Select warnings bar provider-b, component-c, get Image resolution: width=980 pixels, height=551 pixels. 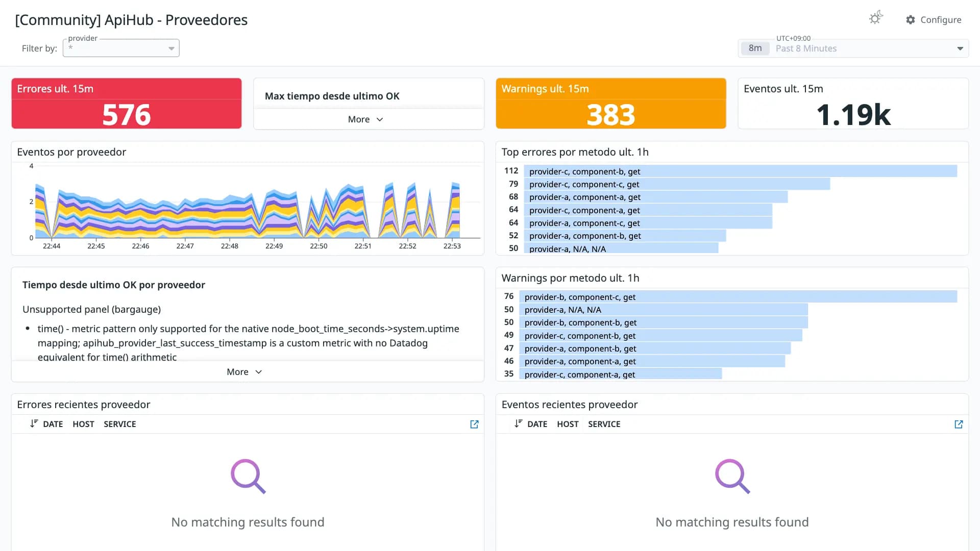(x=738, y=297)
